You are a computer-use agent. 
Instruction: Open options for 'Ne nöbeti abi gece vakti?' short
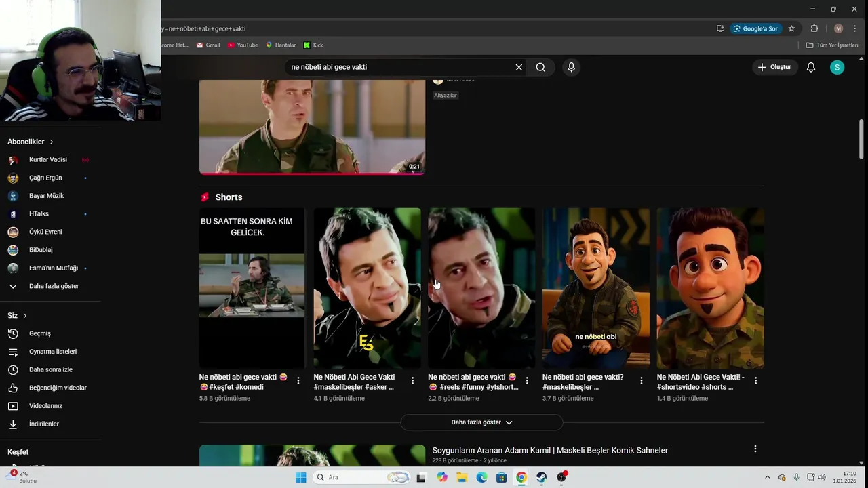[x=642, y=381]
